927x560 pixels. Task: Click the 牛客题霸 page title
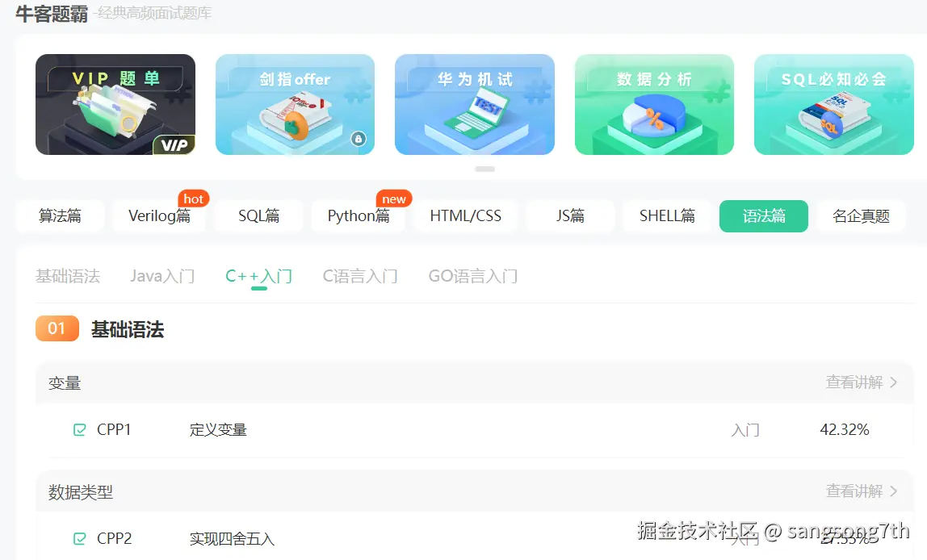pos(52,13)
